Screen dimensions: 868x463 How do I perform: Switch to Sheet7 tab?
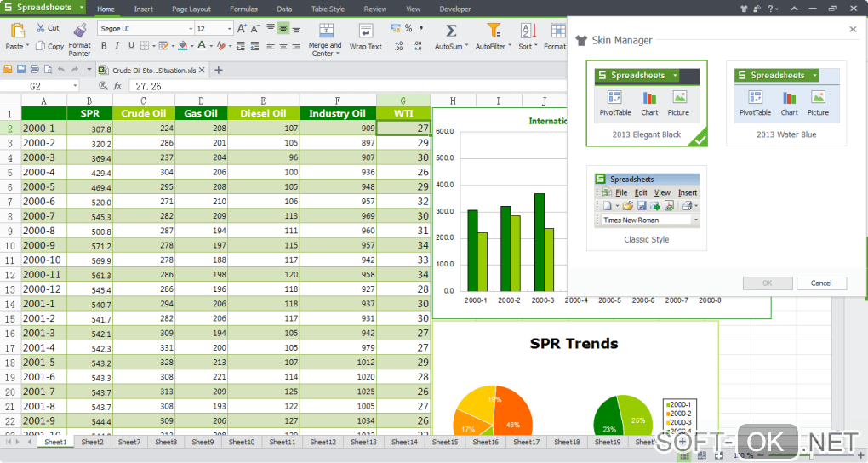click(x=129, y=442)
